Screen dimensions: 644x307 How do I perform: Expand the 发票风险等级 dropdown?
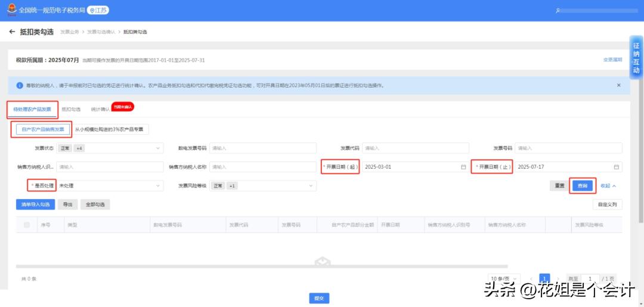263,186
